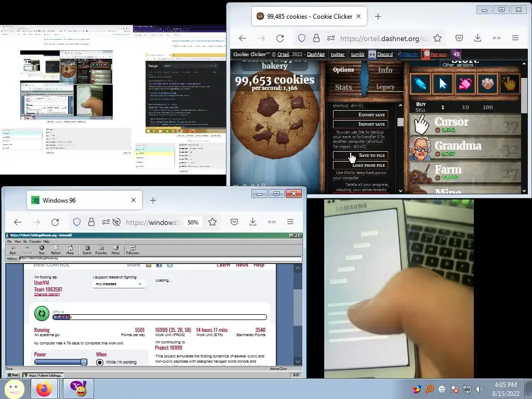The width and height of the screenshot is (532, 399).
Task: Bookmark the Windows 96 page with the star
Action: point(212,222)
